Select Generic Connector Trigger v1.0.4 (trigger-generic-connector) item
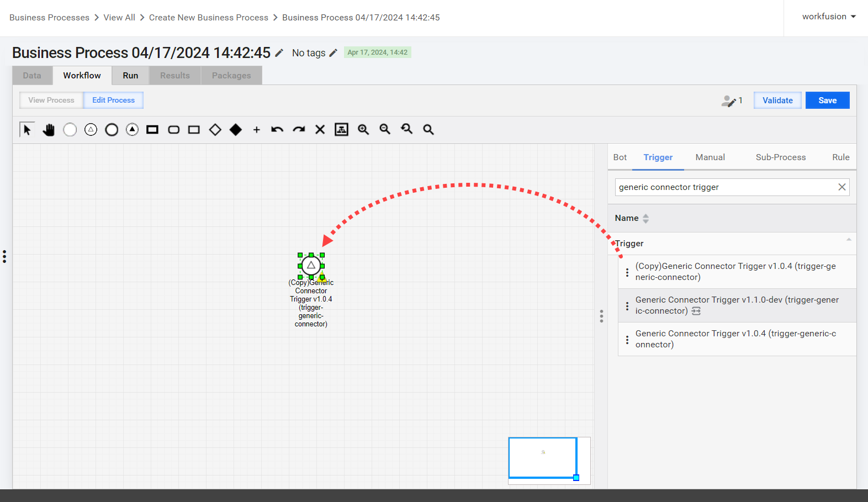This screenshot has height=502, width=868. click(x=737, y=339)
